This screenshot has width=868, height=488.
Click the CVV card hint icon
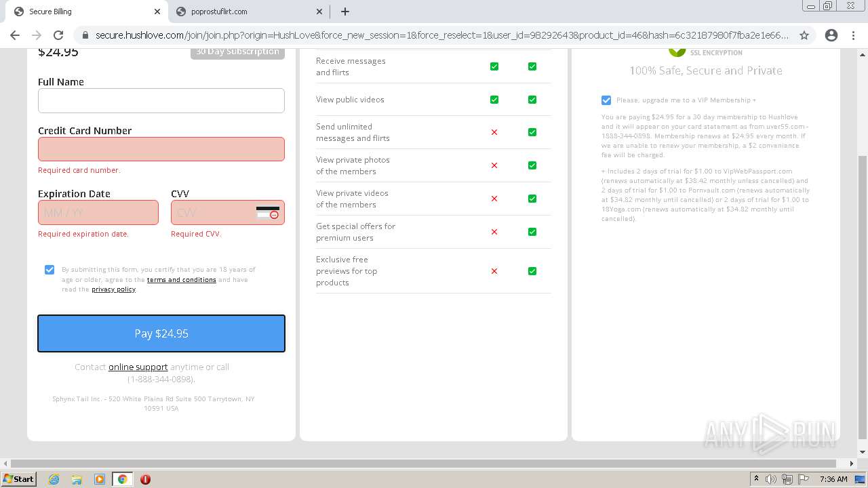268,213
